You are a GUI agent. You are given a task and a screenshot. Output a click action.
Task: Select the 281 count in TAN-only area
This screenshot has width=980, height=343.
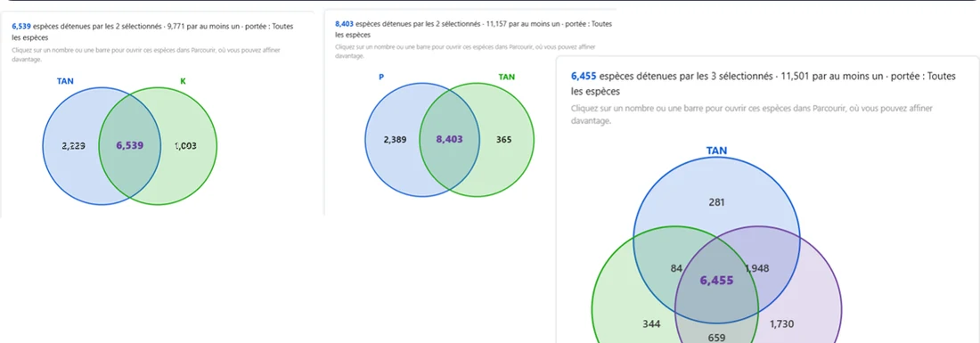716,202
